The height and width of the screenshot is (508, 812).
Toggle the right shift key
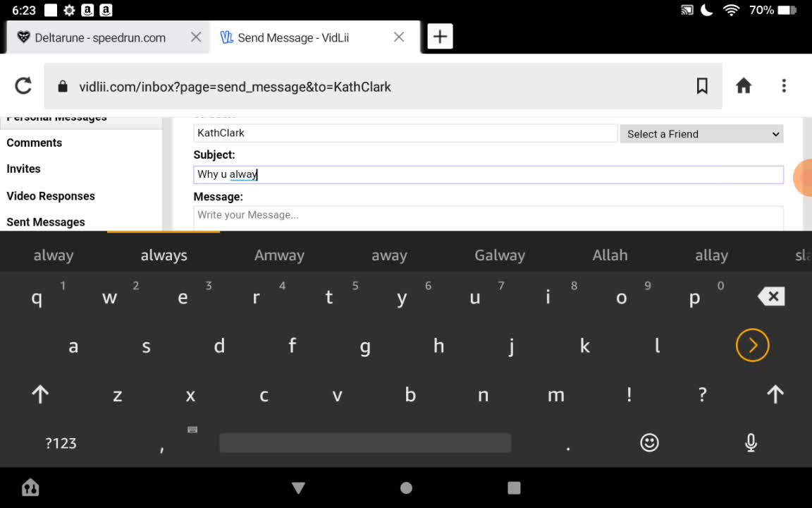tap(775, 394)
